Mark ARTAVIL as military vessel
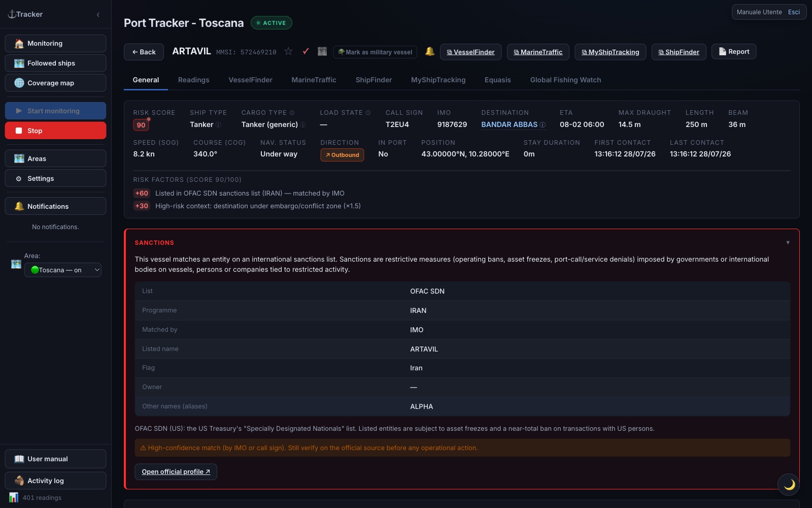 pos(375,52)
